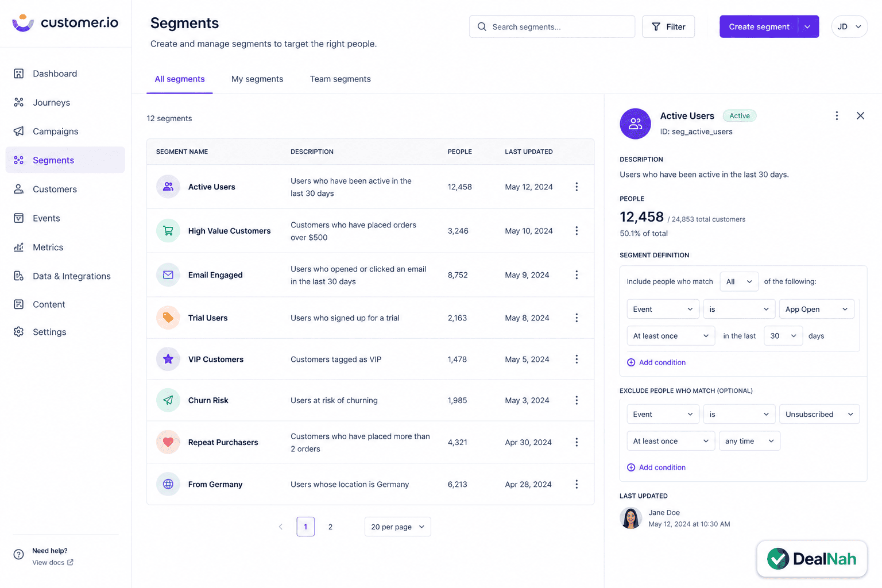Click the Filter button

coord(668,27)
